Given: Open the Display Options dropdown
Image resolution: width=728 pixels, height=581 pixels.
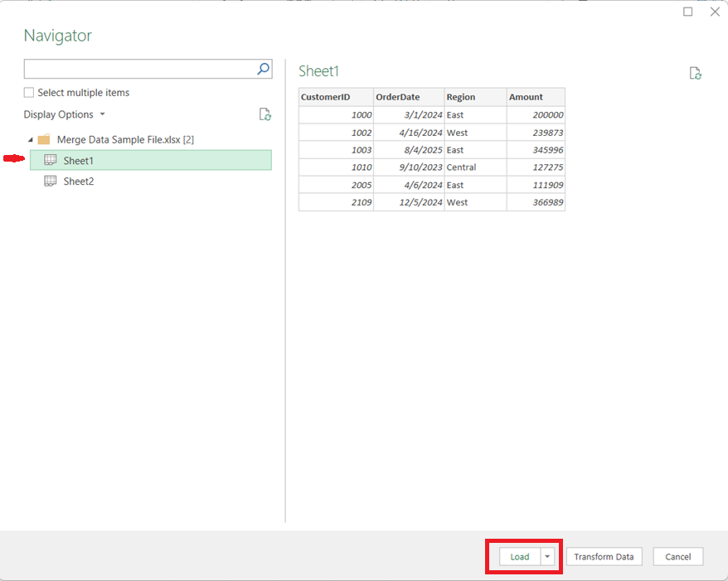Looking at the screenshot, I should pyautogui.click(x=102, y=114).
